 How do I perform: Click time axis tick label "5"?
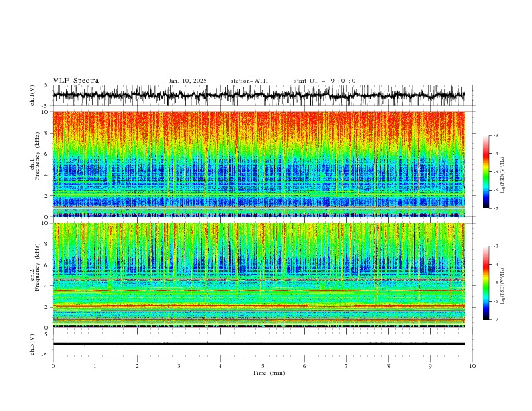pyautogui.click(x=263, y=366)
